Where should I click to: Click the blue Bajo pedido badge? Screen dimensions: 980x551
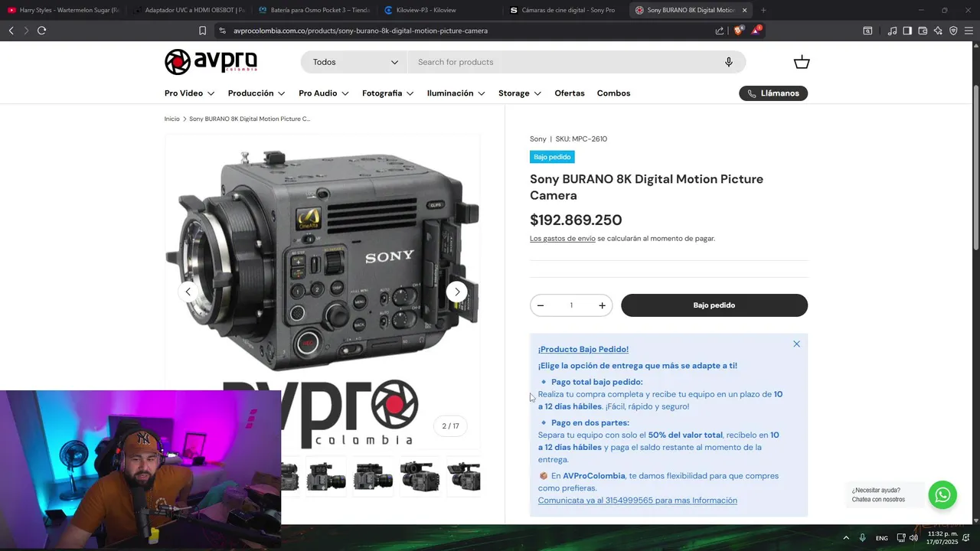click(x=552, y=157)
